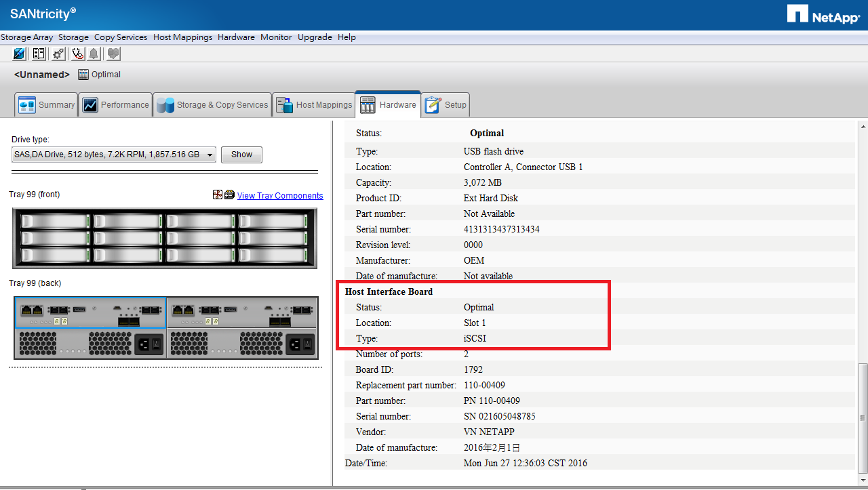Image resolution: width=868 pixels, height=490 pixels.
Task: Click vendor value 'VN NETAPP'
Action: tap(488, 432)
